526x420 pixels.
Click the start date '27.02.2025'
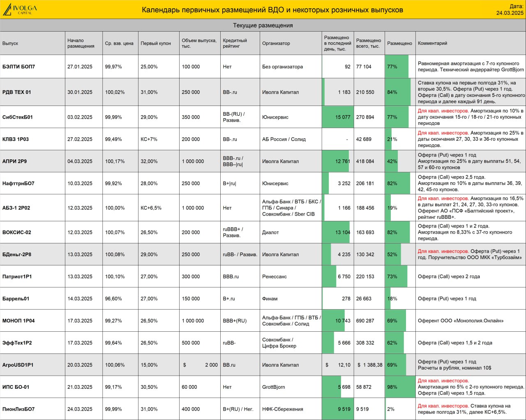pos(80,139)
